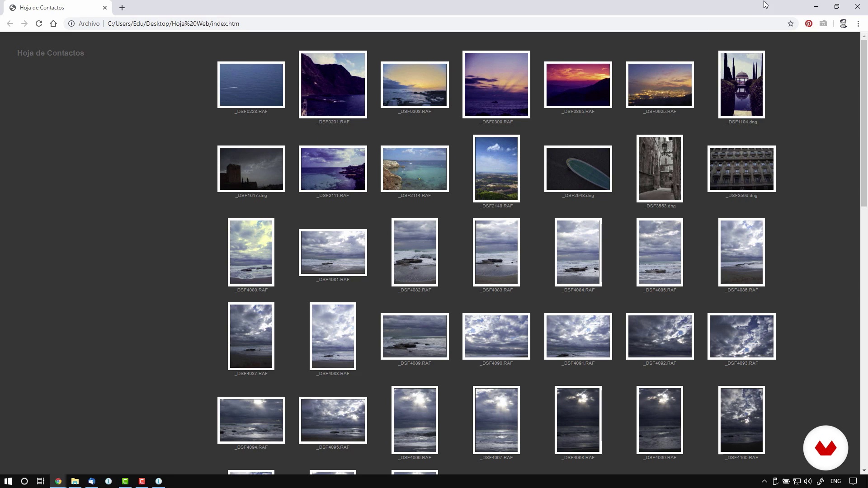Open thumbnail _DSF1104.dng garden pavilion
This screenshot has height=488, width=868.
click(x=741, y=84)
